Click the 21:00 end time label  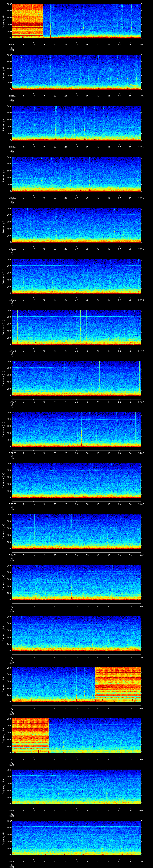coord(141,351)
